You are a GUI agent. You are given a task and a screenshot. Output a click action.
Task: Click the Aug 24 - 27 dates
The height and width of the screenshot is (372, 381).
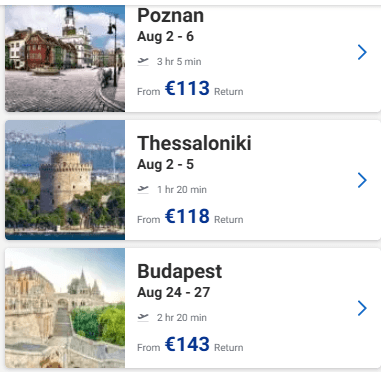coord(174,293)
